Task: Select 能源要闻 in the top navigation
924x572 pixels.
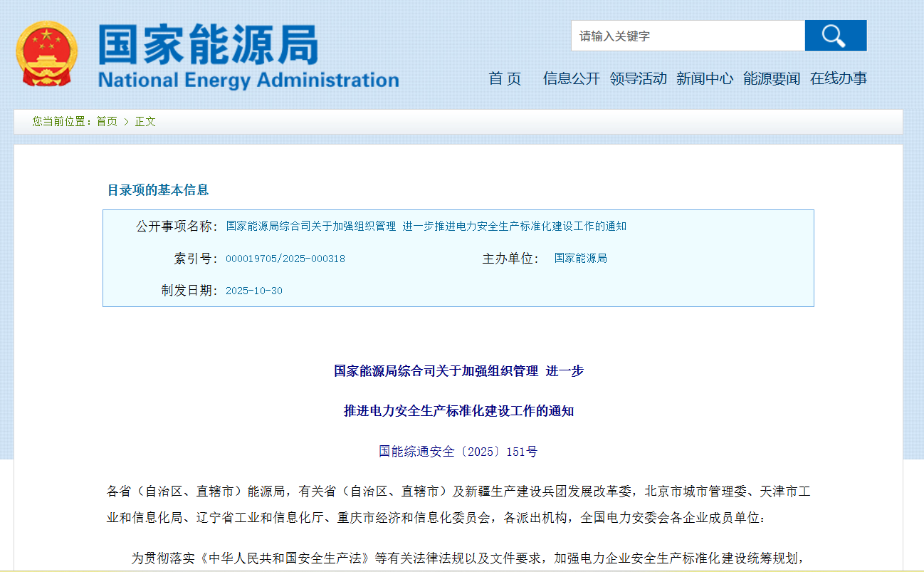Action: click(x=771, y=78)
